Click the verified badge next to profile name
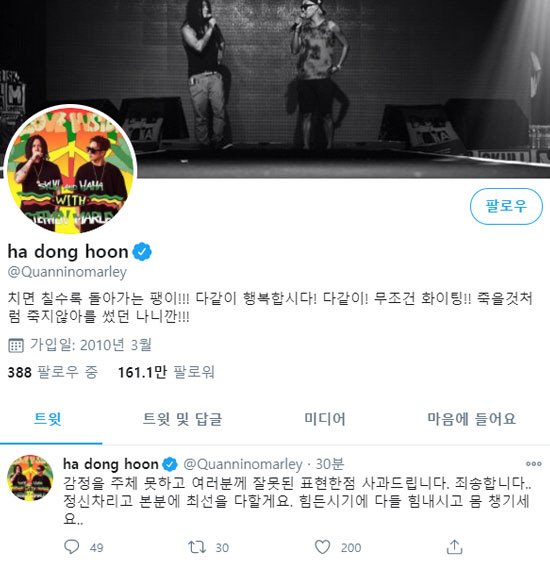Screen dimensions: 550x562 (142, 252)
